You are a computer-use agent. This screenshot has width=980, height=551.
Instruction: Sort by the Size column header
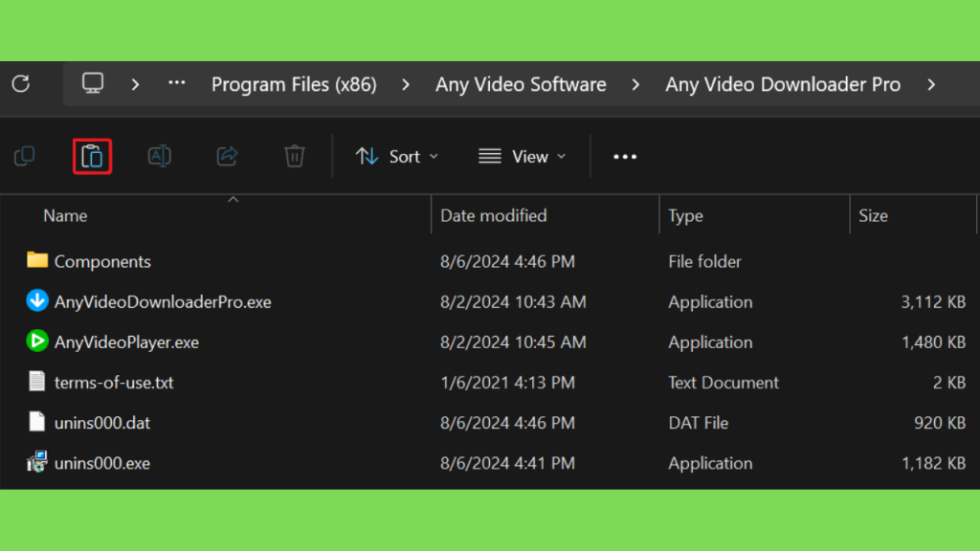pyautogui.click(x=873, y=215)
